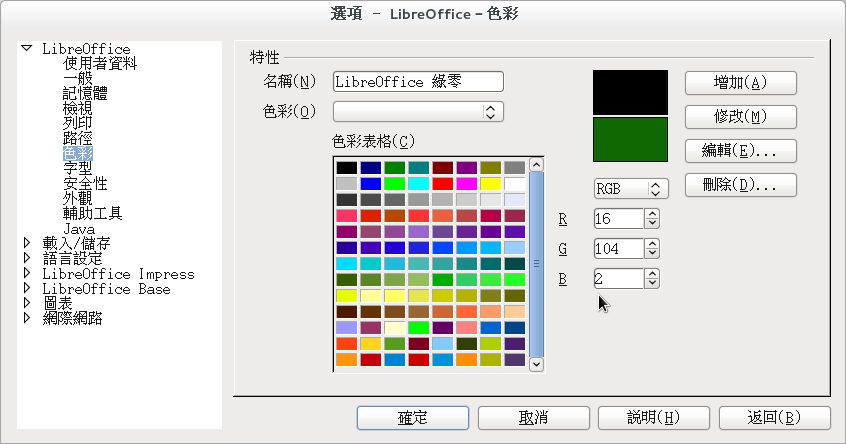The height and width of the screenshot is (444, 846).
Task: Select Java in the options tree
Action: click(79, 229)
